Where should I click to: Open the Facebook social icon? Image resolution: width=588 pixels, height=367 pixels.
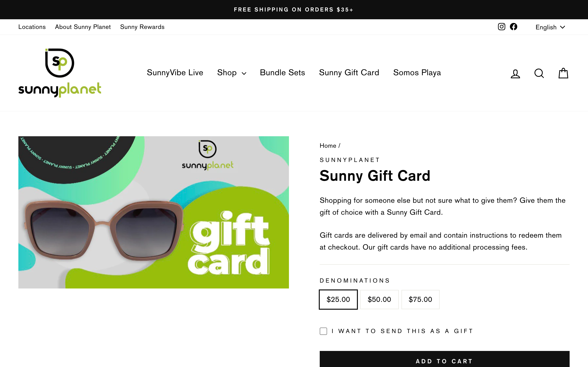[x=513, y=27]
